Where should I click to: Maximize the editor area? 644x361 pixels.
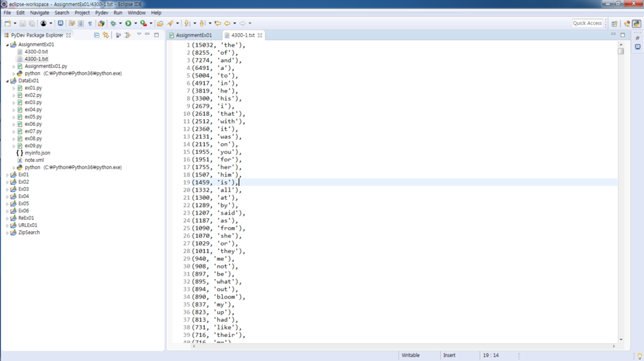pos(623,35)
